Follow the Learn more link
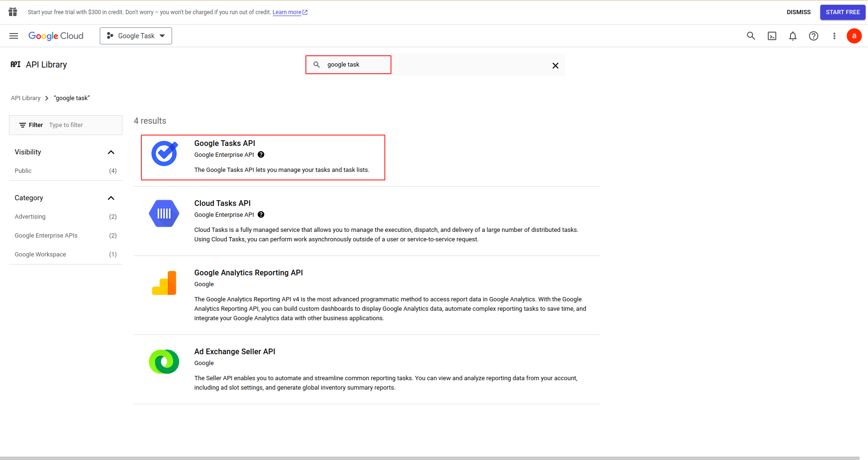This screenshot has width=868, height=460. click(x=290, y=12)
